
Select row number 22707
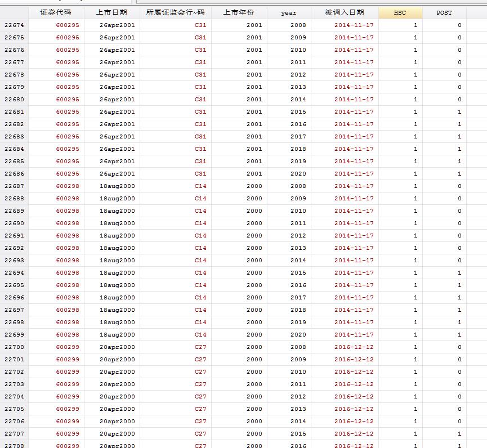click(x=14, y=434)
